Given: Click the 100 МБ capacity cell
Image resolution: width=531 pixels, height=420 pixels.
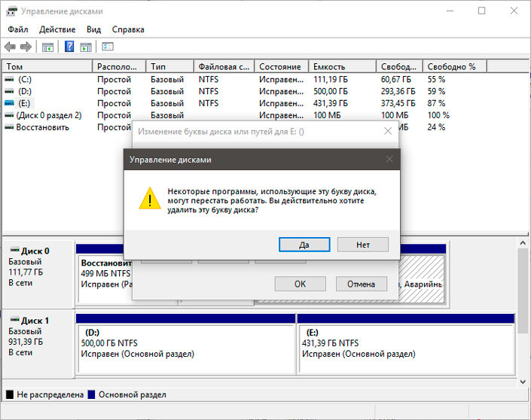Looking at the screenshot, I should 327,115.
